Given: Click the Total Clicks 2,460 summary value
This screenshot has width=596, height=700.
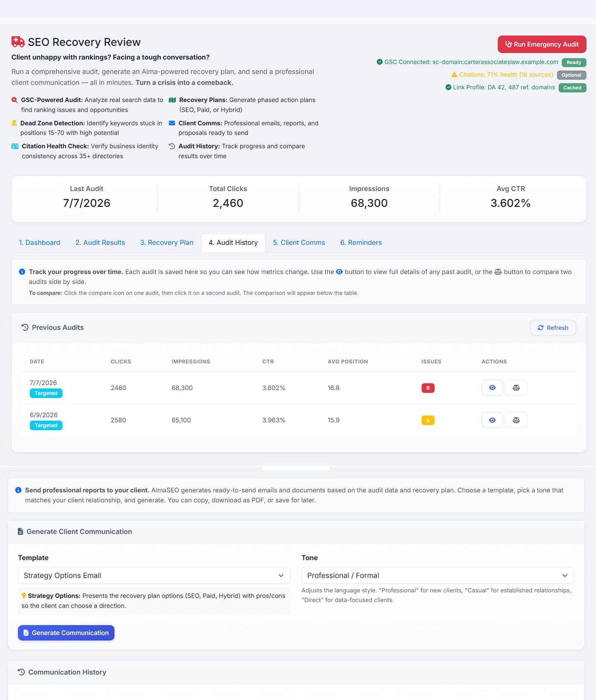Looking at the screenshot, I should click(228, 203).
